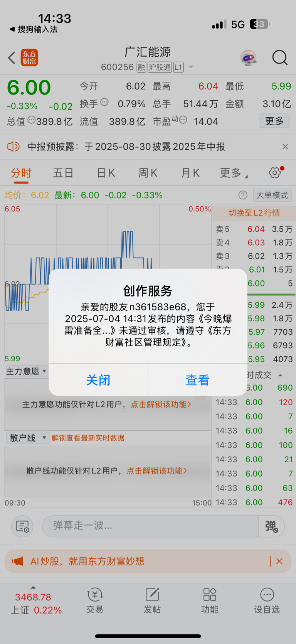Switch to the 五日 tab
Image resolution: width=296 pixels, height=644 pixels.
63,173
